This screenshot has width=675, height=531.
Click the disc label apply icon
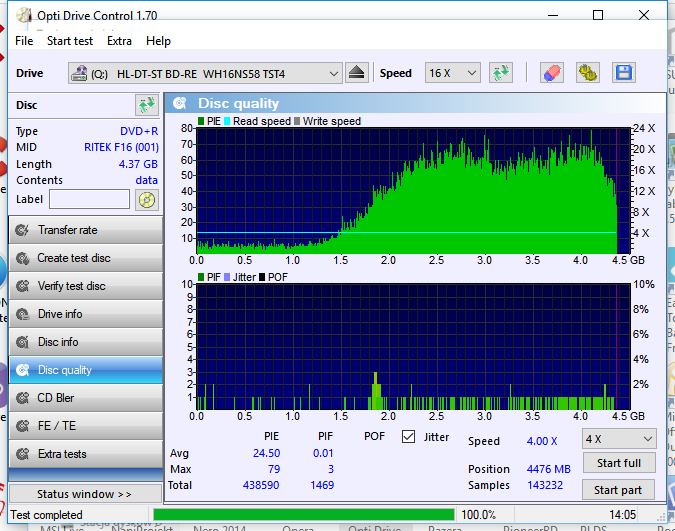[x=147, y=199]
